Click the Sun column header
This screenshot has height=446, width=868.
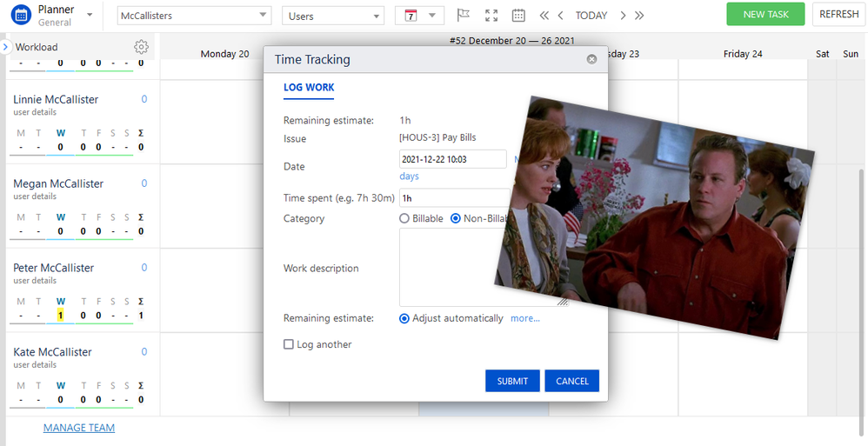(851, 54)
